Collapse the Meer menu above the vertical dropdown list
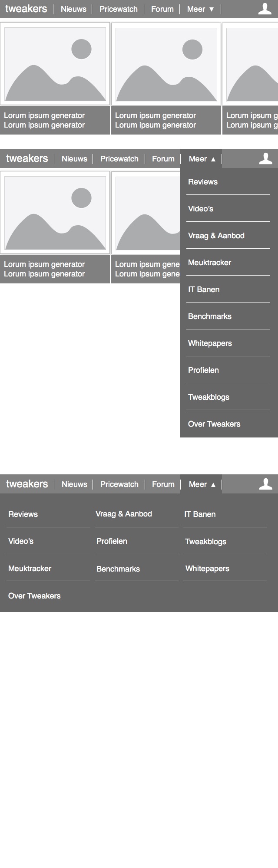The height and width of the screenshot is (868, 278). (202, 159)
